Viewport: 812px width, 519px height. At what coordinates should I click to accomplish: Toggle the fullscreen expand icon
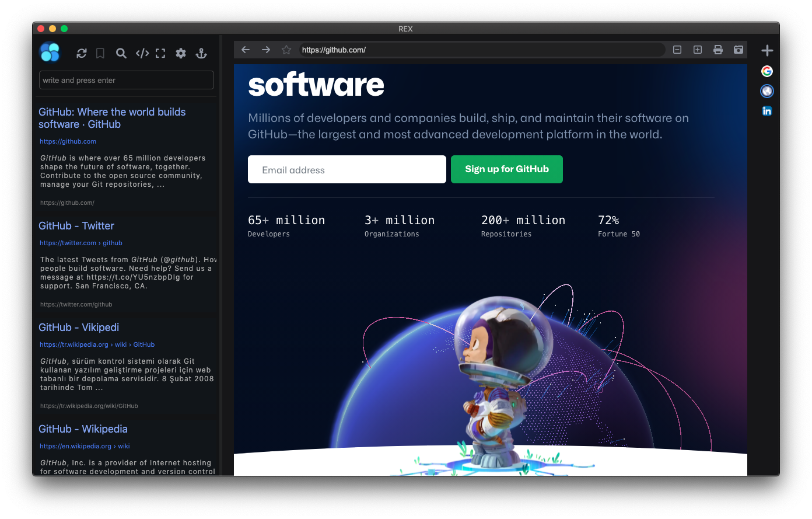click(160, 53)
